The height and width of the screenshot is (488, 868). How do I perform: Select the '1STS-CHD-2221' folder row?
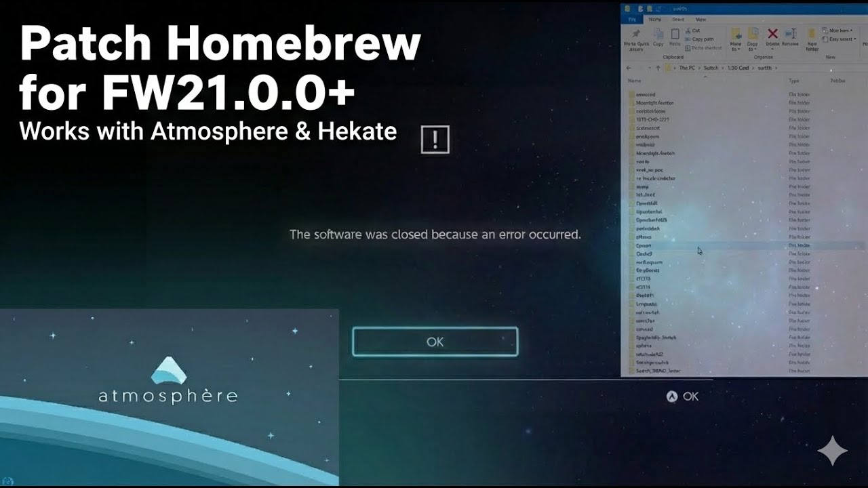click(x=743, y=119)
